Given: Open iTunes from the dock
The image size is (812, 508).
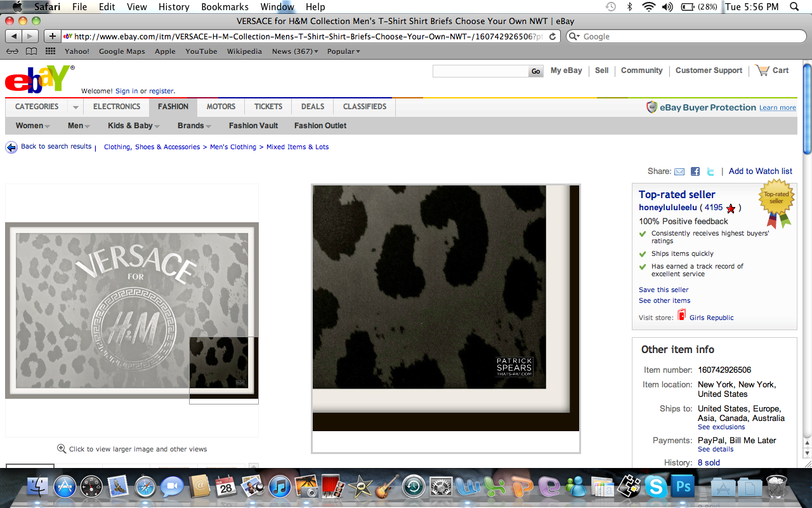Looking at the screenshot, I should (279, 487).
